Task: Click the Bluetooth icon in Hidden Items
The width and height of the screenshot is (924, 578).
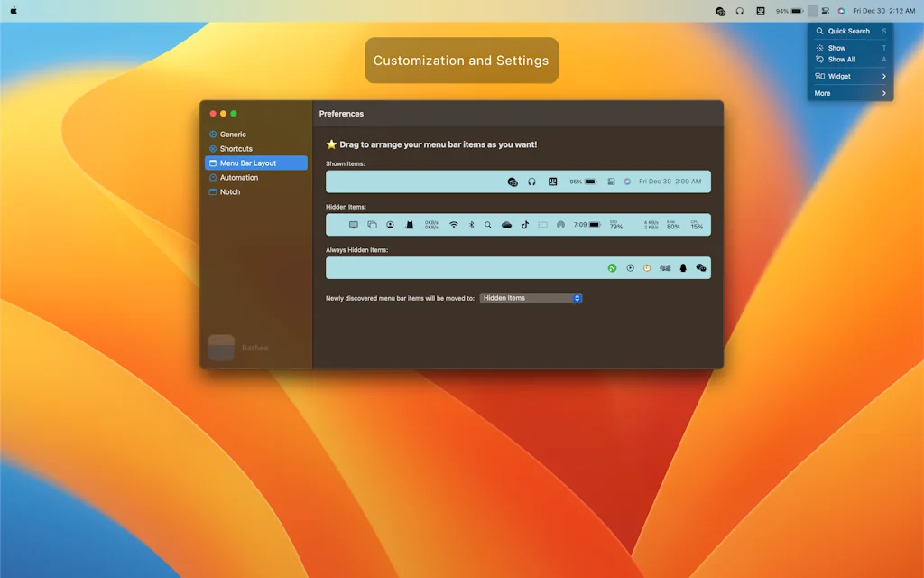Action: (471, 225)
